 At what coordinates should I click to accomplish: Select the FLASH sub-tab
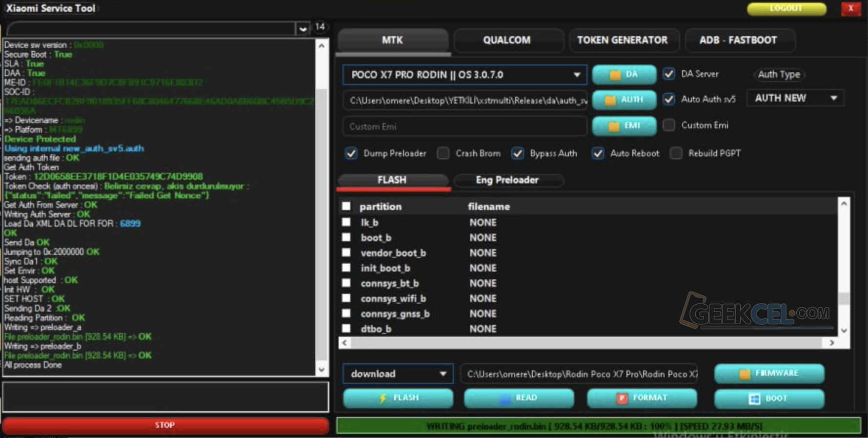392,180
